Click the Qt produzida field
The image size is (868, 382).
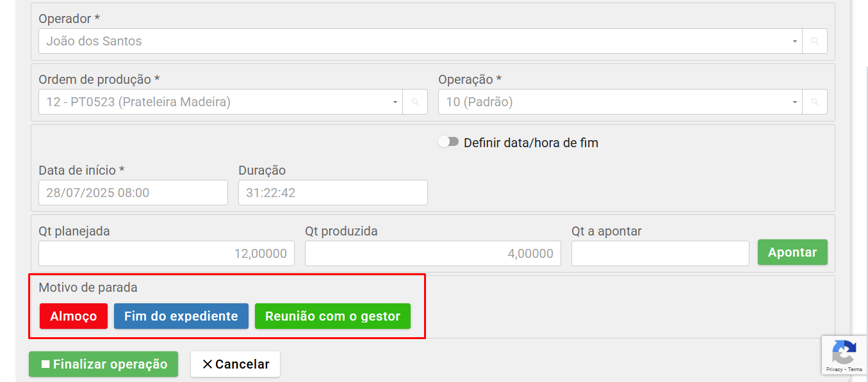[432, 253]
